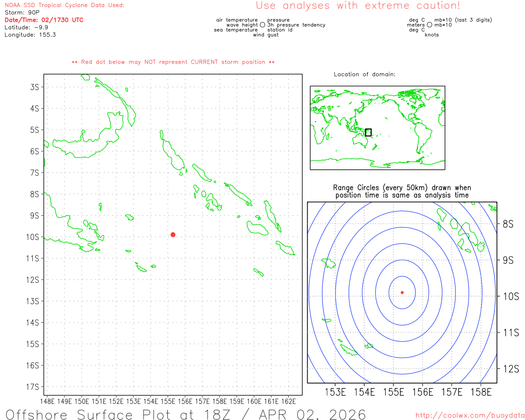This screenshot has width=525, height=420.
Task: Click the Range Circles plot title
Action: (x=402, y=192)
